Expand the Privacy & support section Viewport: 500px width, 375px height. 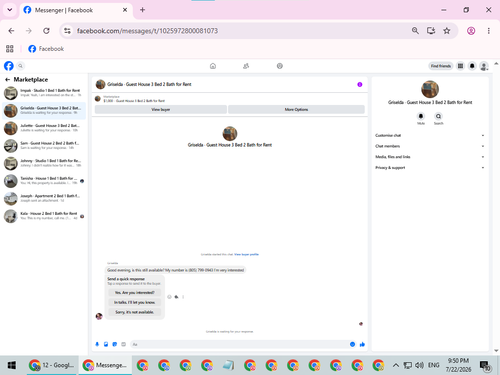[x=430, y=168]
